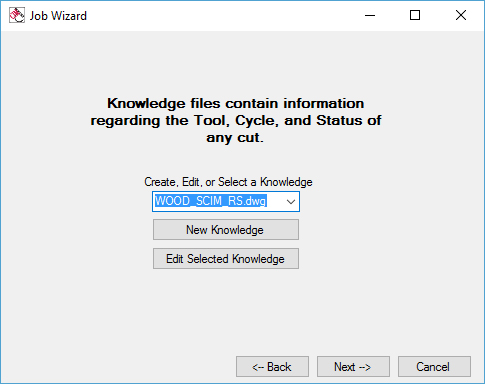The height and width of the screenshot is (384, 485).
Task: Click the Job Wizard title text
Action: click(x=58, y=16)
